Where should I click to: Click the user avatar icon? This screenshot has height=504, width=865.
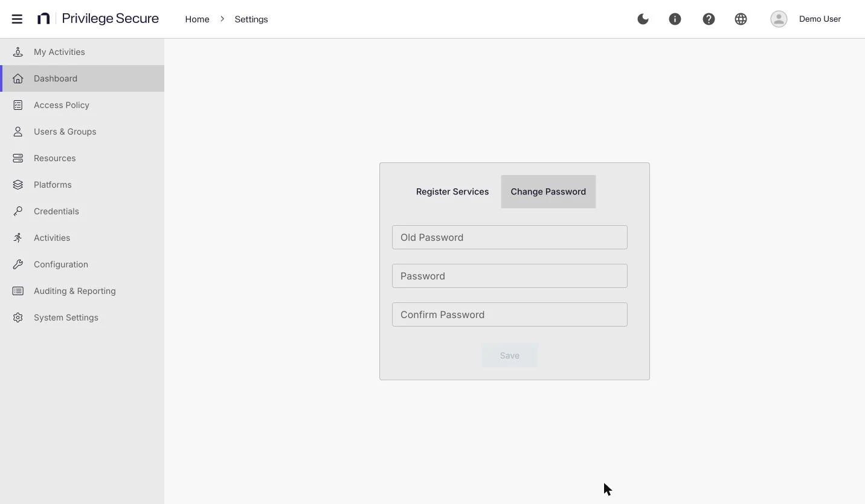(779, 19)
